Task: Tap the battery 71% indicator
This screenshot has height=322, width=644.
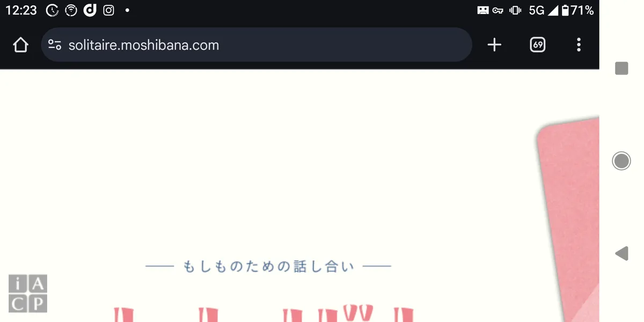Action: tap(577, 10)
